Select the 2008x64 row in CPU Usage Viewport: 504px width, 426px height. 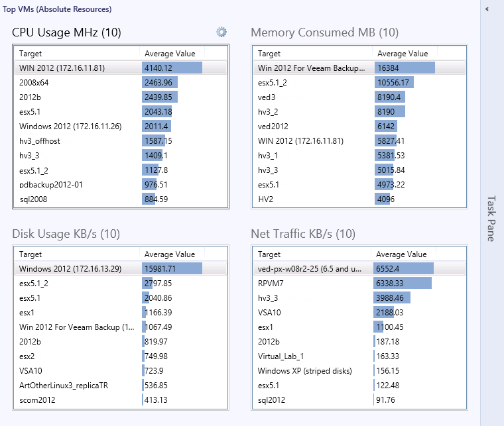tap(121, 83)
